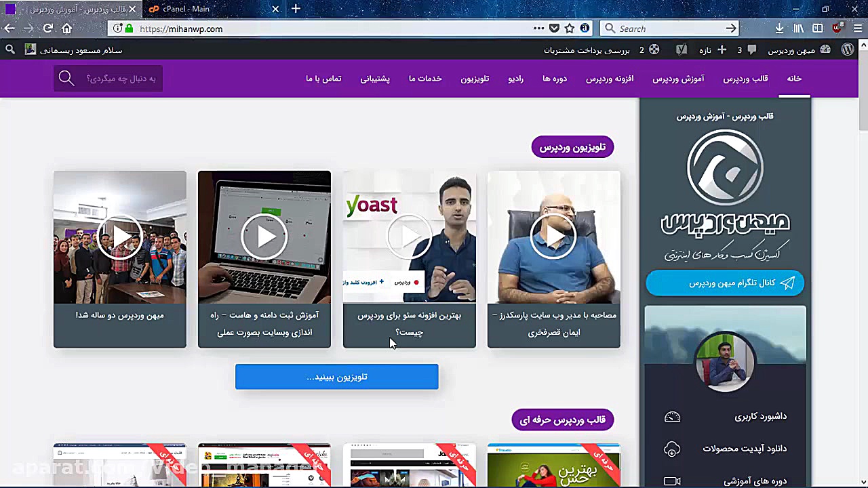The height and width of the screenshot is (488, 868).
Task: Open the user avatar in admin bar
Action: 31,49
